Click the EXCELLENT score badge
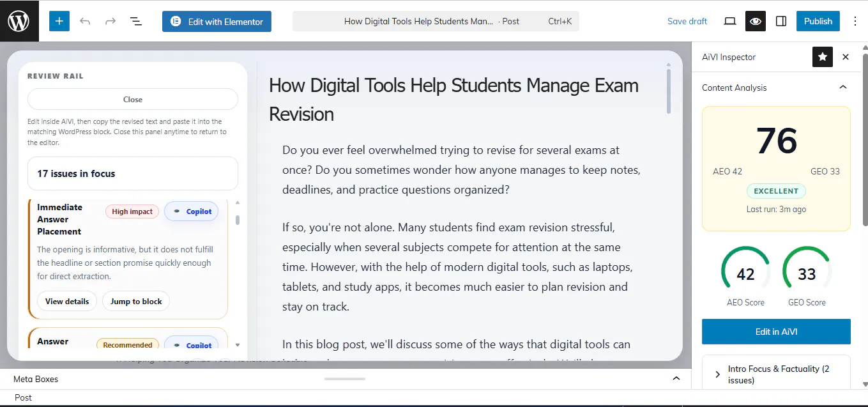Viewport: 868px width, 407px height. [x=776, y=191]
